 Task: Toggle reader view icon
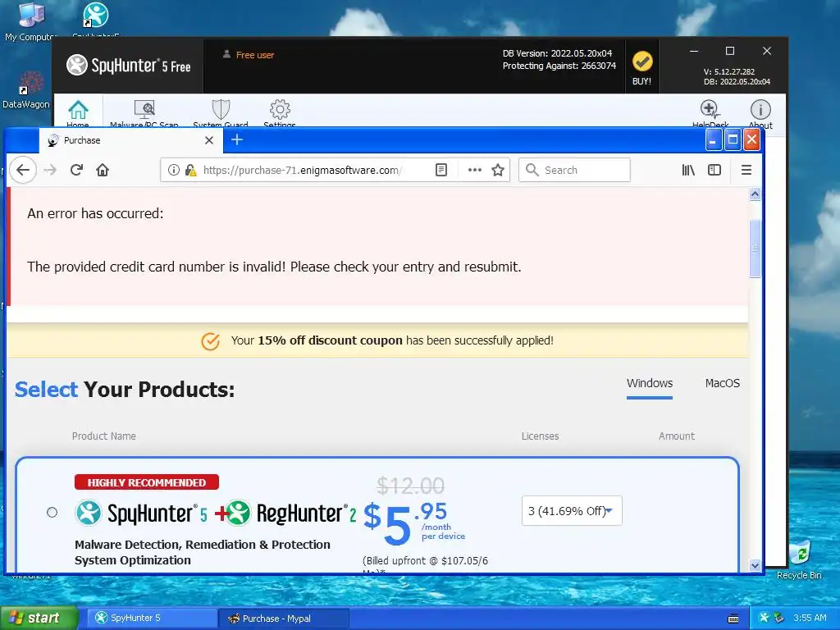pos(441,170)
